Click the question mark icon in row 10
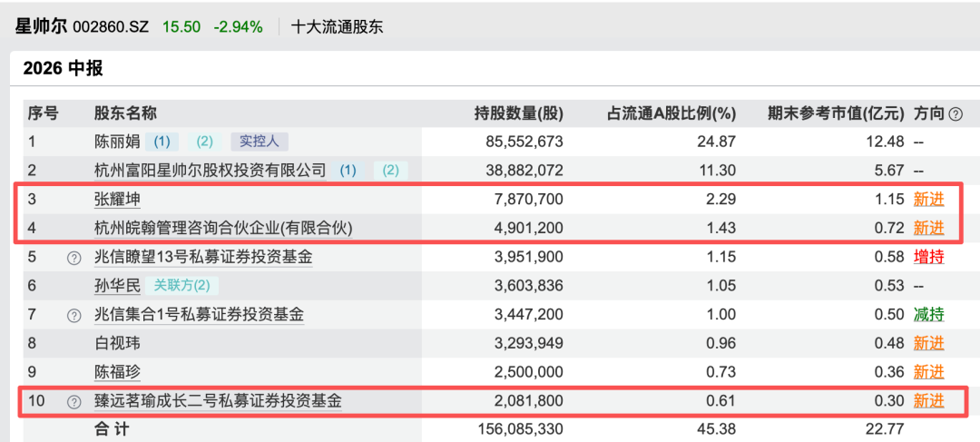Screen dimensions: 980x442 (x=74, y=401)
